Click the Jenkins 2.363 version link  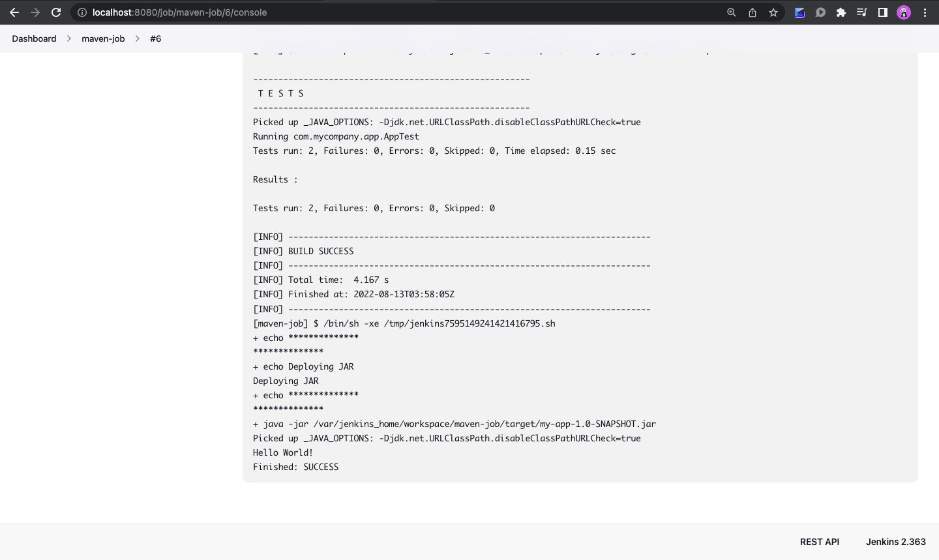(x=895, y=542)
